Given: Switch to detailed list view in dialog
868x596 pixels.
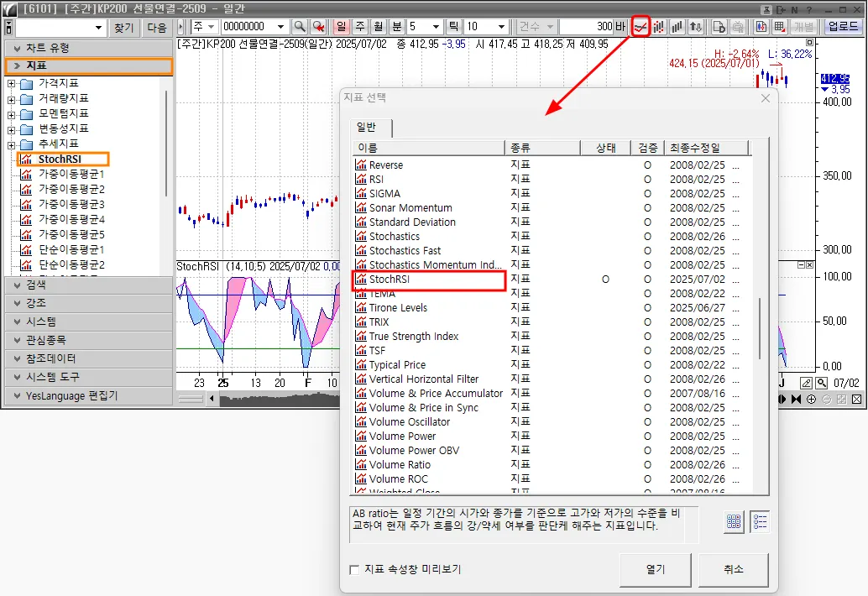Looking at the screenshot, I should pyautogui.click(x=760, y=521).
